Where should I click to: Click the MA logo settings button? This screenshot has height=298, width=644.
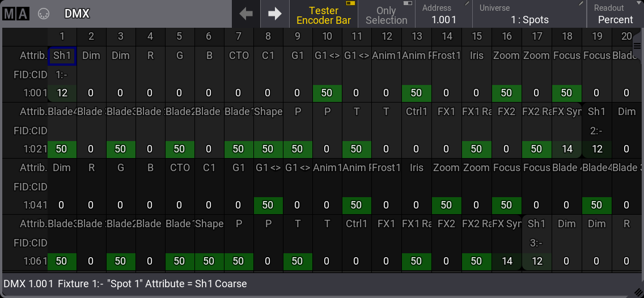pos(15,14)
